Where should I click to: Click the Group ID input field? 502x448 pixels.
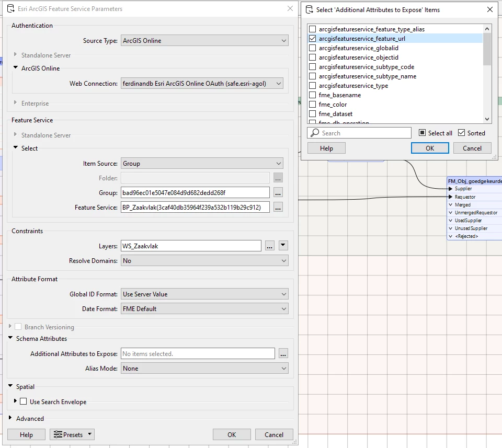(195, 193)
